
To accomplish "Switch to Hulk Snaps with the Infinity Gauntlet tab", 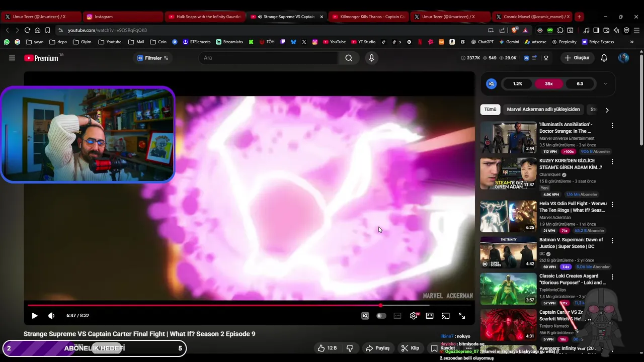I will 205,17.
